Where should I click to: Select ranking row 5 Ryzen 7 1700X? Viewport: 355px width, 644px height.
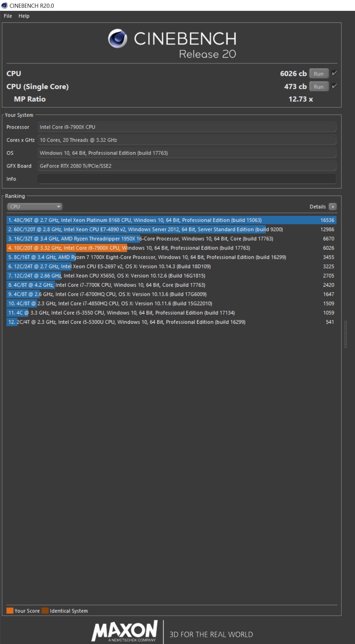click(x=171, y=257)
